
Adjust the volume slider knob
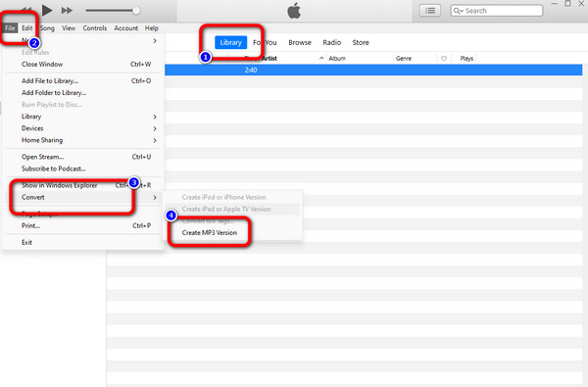pyautogui.click(x=136, y=11)
